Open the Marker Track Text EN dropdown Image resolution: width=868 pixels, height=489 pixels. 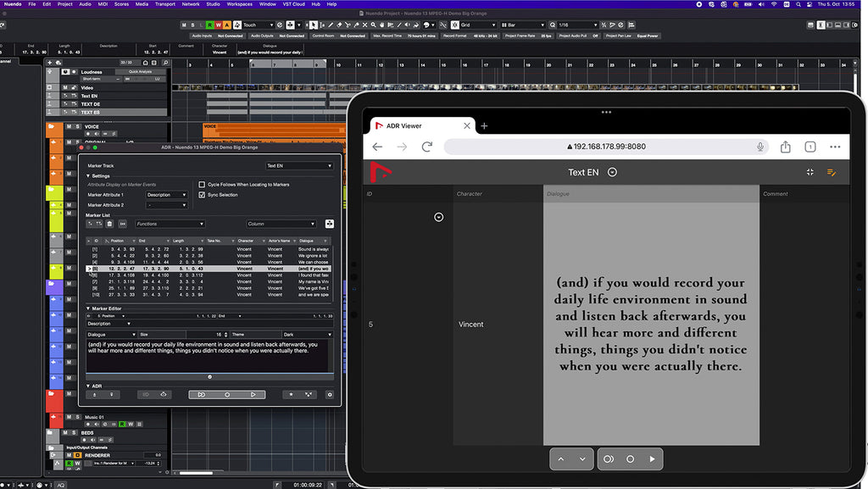point(299,165)
